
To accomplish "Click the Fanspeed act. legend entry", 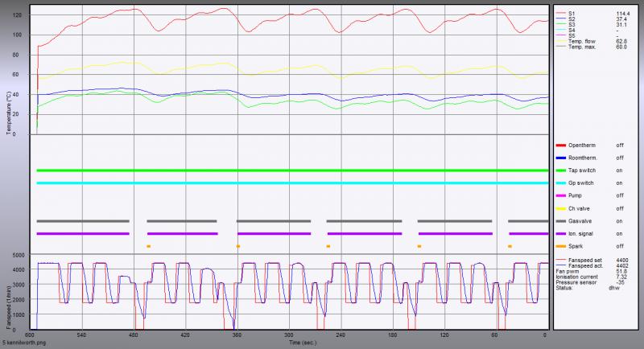I will click(x=585, y=266).
